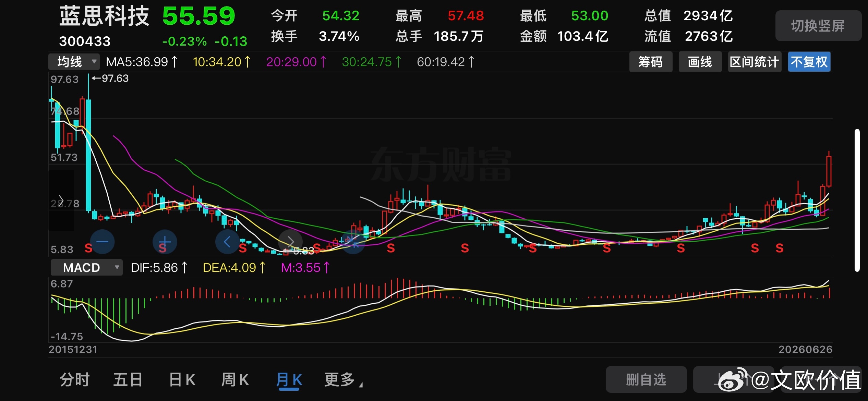Viewport: 868px width, 401px height.
Task: Click the DEA:4.09 MACD value
Action: 234,268
